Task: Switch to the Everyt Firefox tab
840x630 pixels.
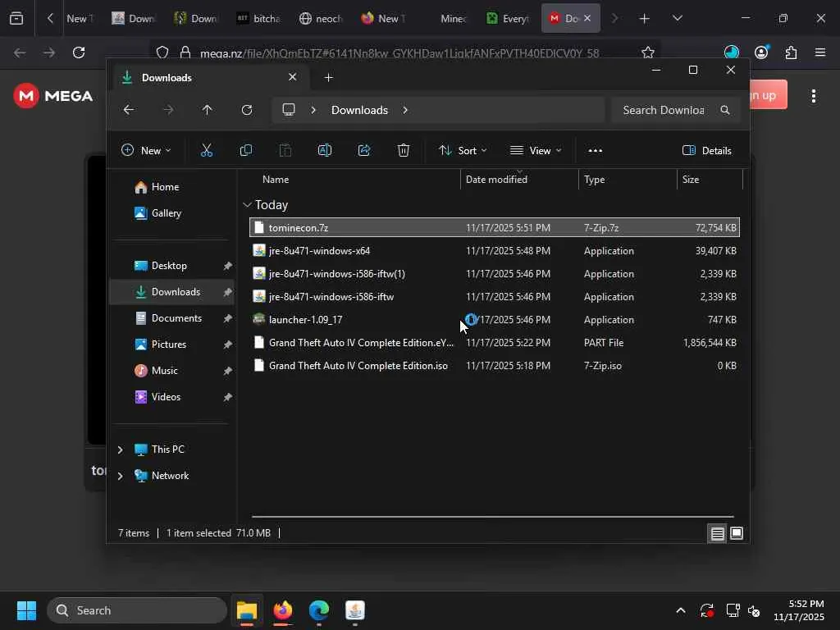Action: [508, 18]
